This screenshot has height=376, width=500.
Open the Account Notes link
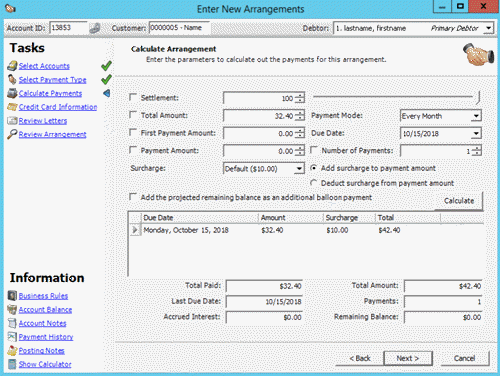tap(42, 323)
